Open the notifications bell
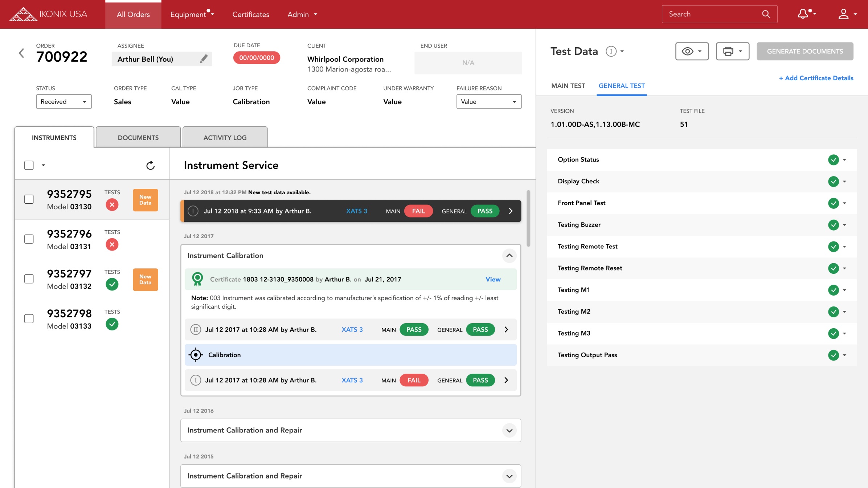Viewport: 868px width, 488px height. (803, 14)
